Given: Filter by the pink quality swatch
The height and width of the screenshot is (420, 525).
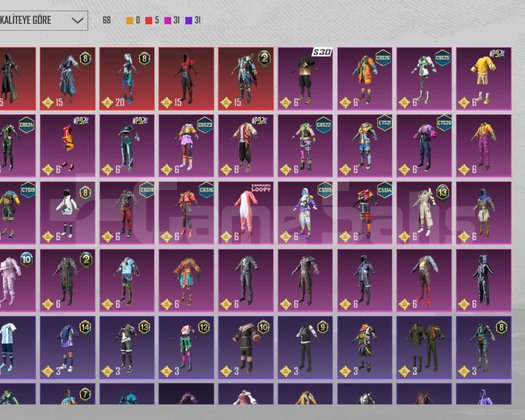Looking at the screenshot, I should point(168,20).
